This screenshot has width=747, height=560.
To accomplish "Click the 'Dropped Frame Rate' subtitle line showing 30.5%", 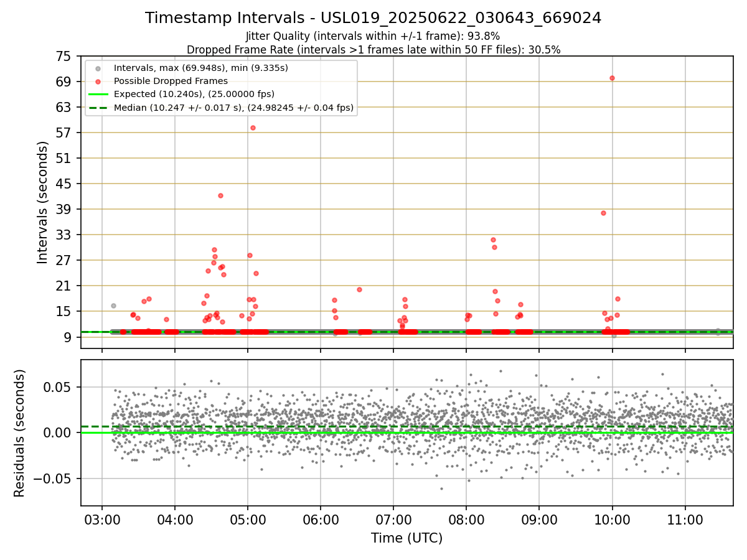I will pyautogui.click(x=374, y=50).
